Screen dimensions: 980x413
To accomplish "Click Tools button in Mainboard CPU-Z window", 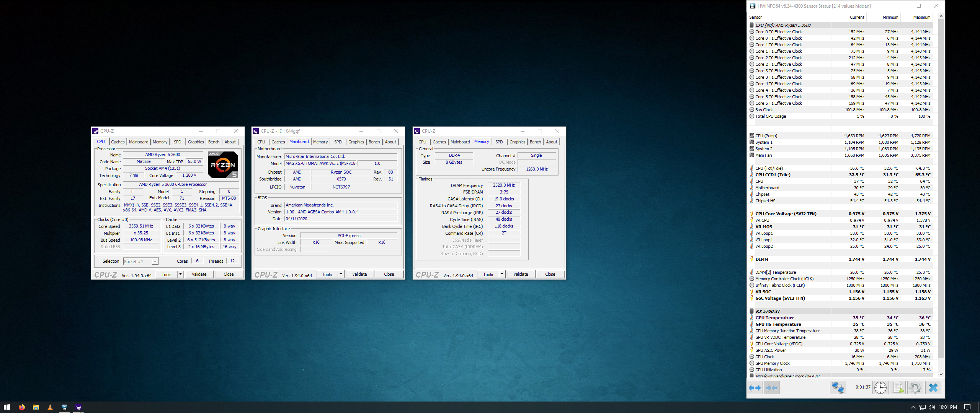I will coord(327,274).
